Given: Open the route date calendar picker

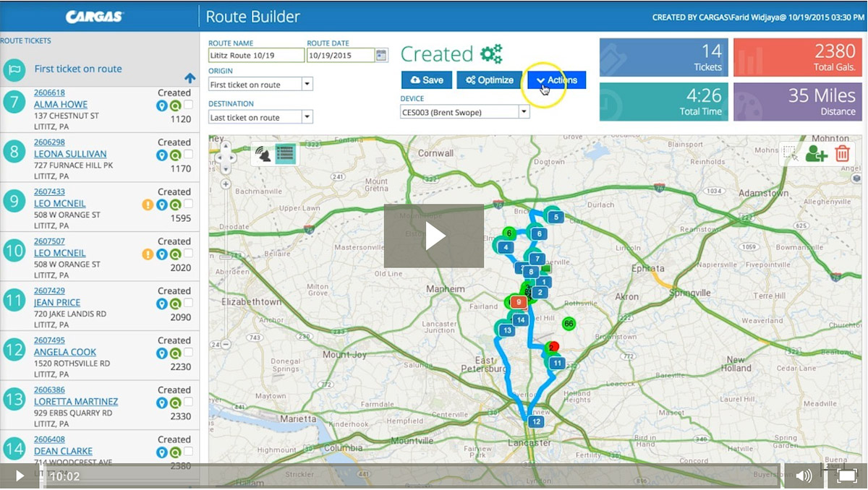Looking at the screenshot, I should tap(382, 55).
